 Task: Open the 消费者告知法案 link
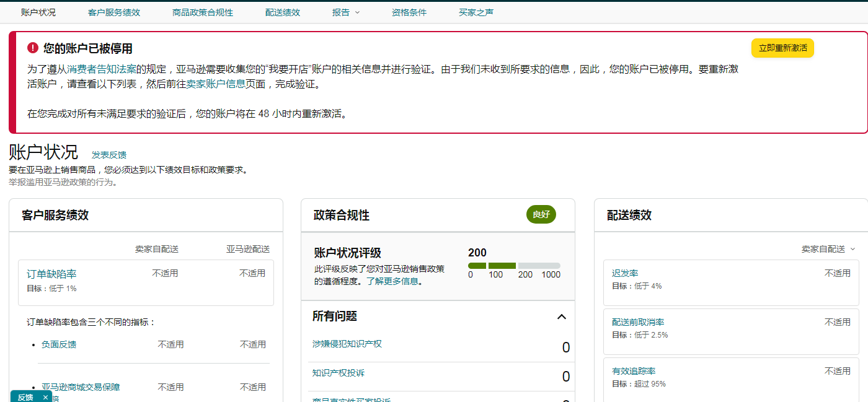tap(102, 69)
